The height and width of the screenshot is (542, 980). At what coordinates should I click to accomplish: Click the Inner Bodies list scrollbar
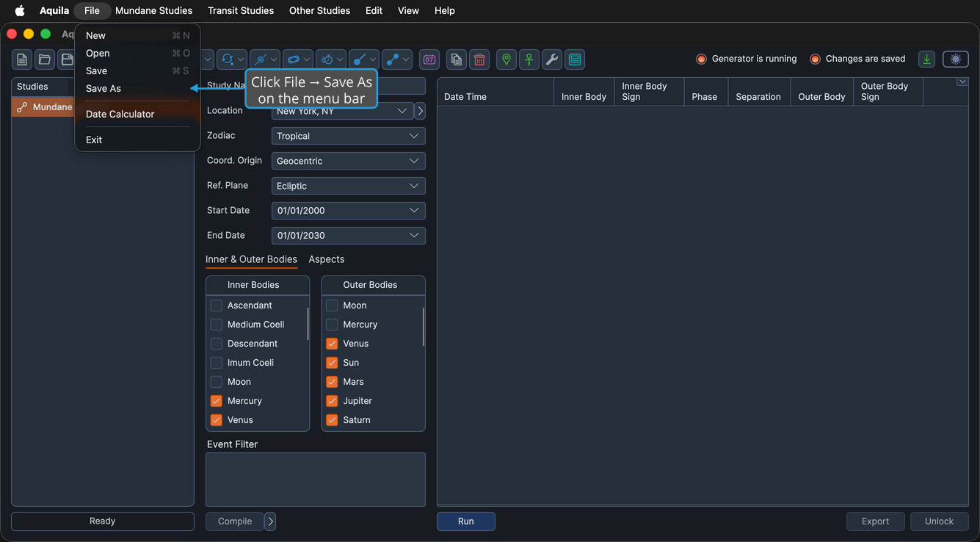tap(308, 323)
